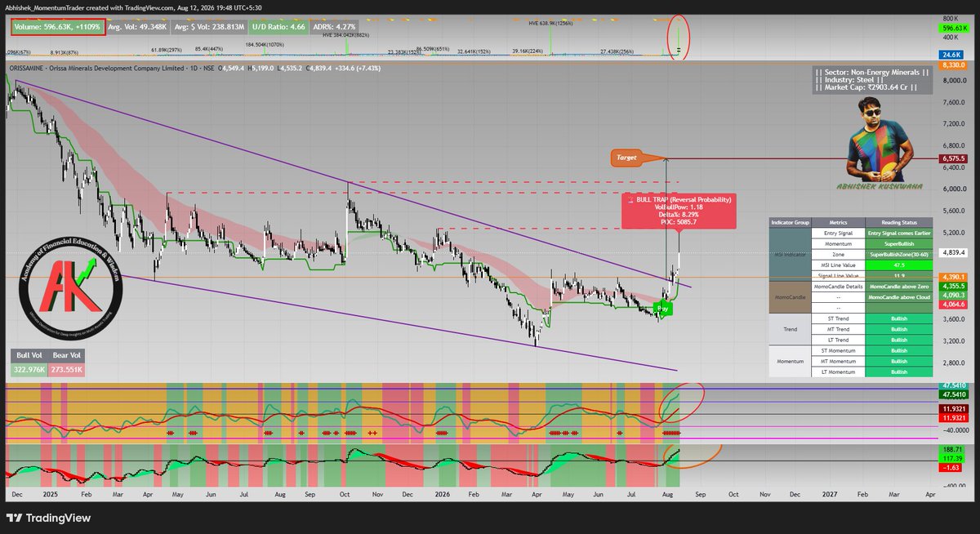The height and width of the screenshot is (534, 980).
Task: Click the 6,575.5 target price label
Action: click(953, 158)
